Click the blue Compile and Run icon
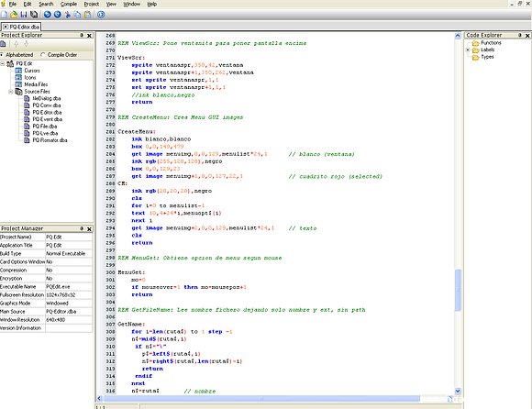 [101, 15]
